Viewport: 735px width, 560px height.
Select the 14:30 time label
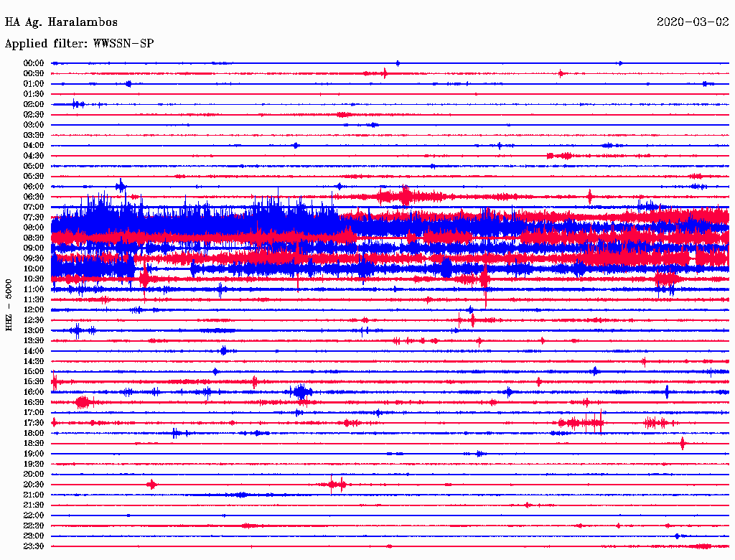tap(34, 361)
